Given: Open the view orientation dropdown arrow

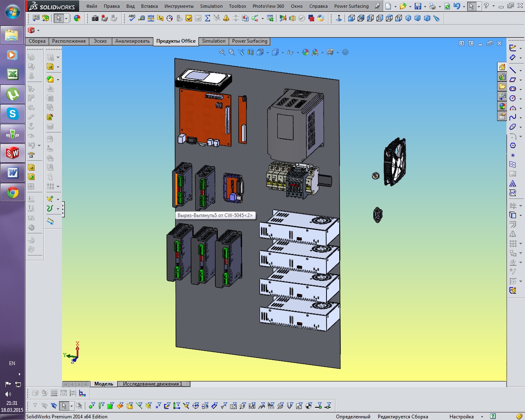Looking at the screenshot, I should (267, 52).
